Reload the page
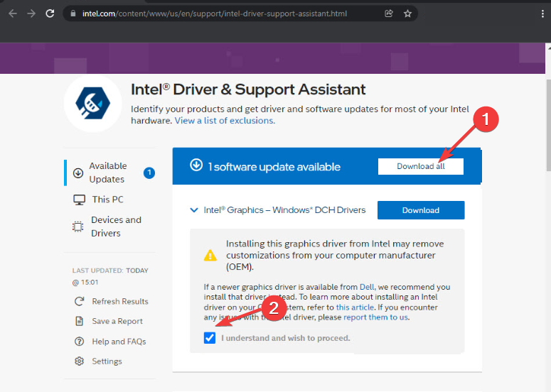The image size is (551, 392). point(50,13)
